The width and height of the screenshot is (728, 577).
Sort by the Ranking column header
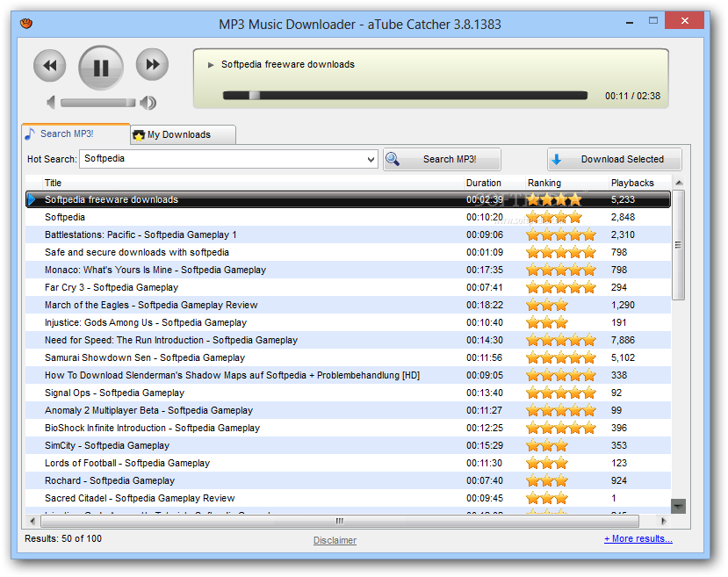(x=566, y=183)
